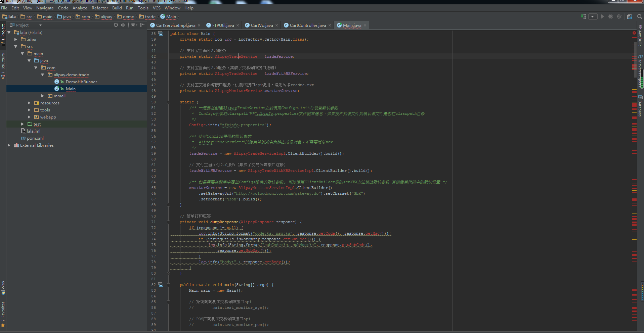Toggle the Database tool window
This screenshot has width=644, height=333.
click(x=640, y=106)
